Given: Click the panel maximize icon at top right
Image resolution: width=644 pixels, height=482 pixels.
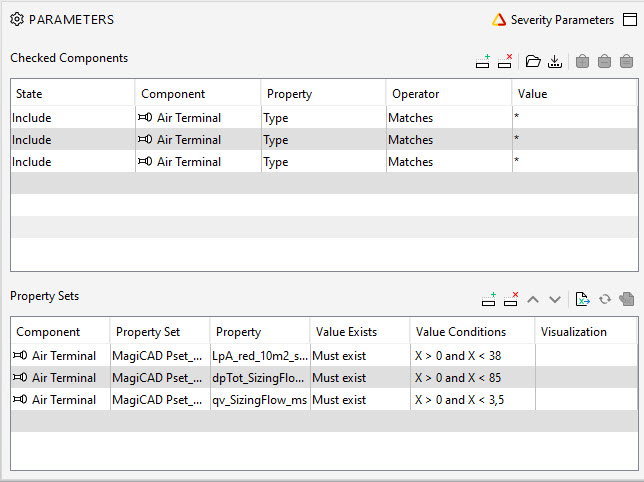Looking at the screenshot, I should point(629,20).
